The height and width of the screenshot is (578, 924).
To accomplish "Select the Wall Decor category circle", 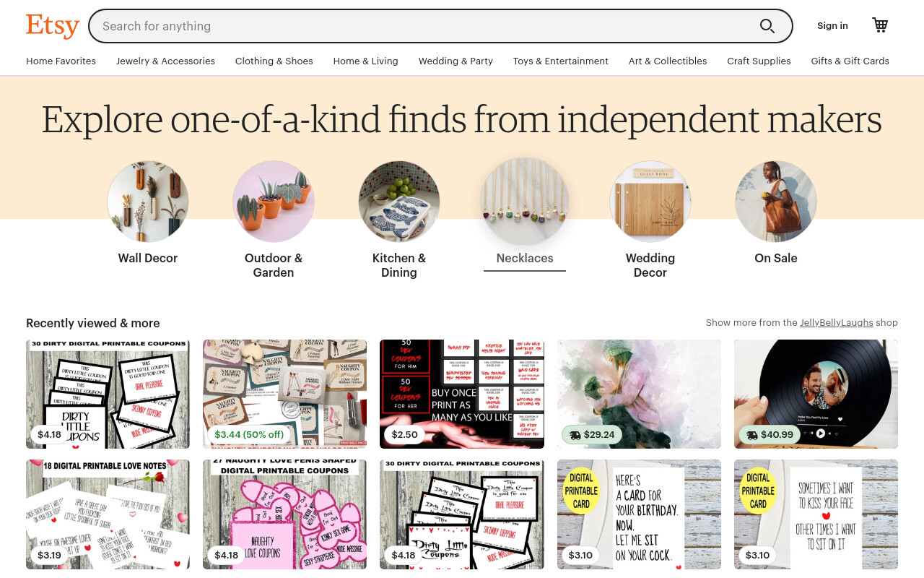I will (x=148, y=202).
